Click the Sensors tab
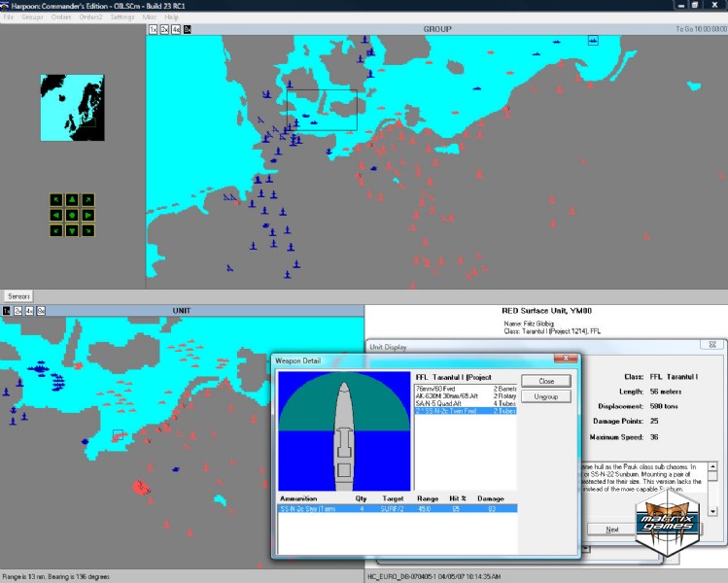Screen dimensions: 728x583 (18, 295)
